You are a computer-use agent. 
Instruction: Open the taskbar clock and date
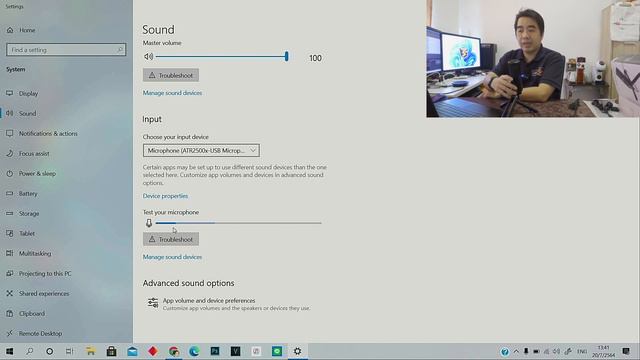click(x=603, y=351)
